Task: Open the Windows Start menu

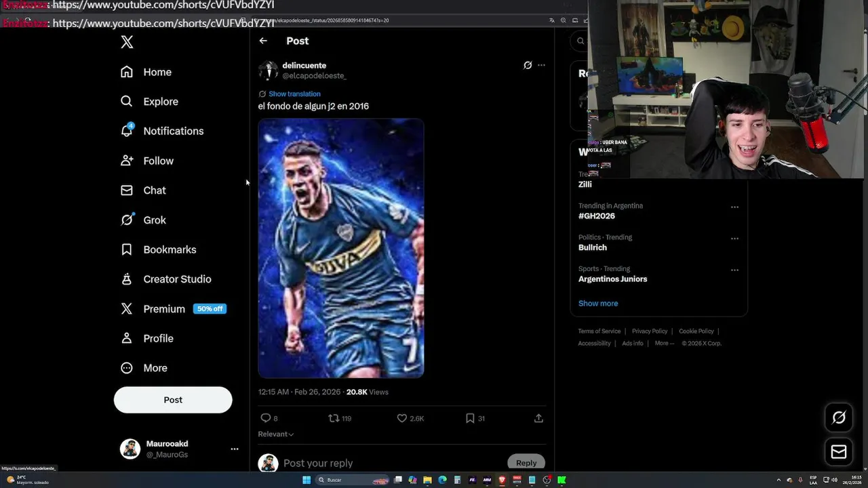Action: pos(307,480)
